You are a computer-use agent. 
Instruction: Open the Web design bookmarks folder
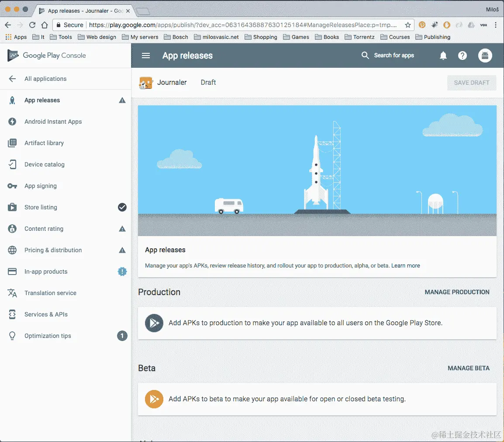tap(97, 37)
